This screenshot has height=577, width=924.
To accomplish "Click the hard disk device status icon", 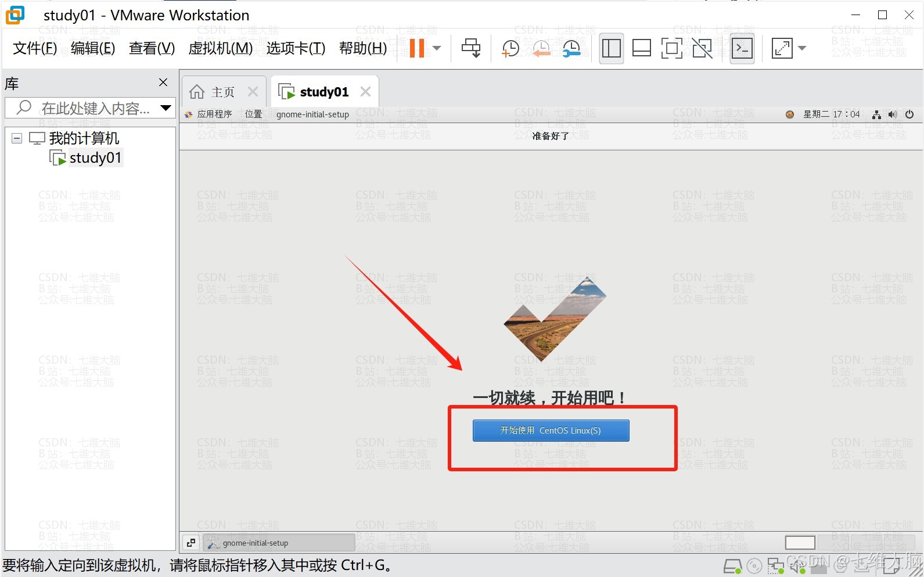I will click(733, 565).
